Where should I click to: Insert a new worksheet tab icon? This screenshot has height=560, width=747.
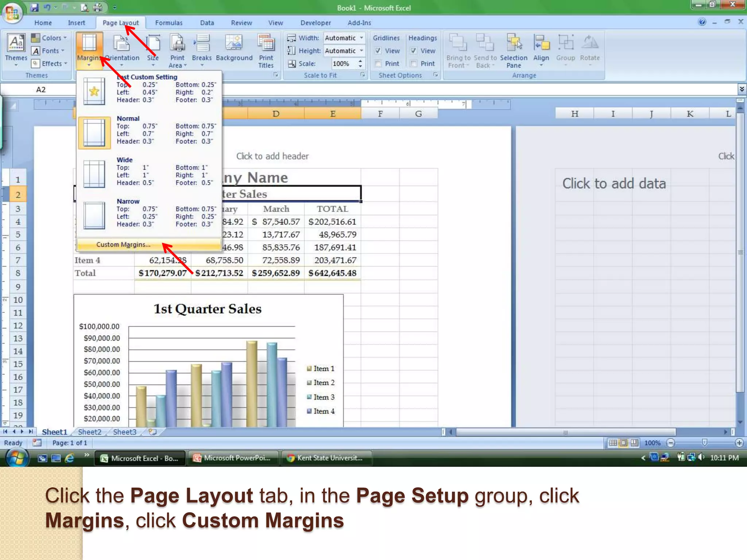pos(153,432)
